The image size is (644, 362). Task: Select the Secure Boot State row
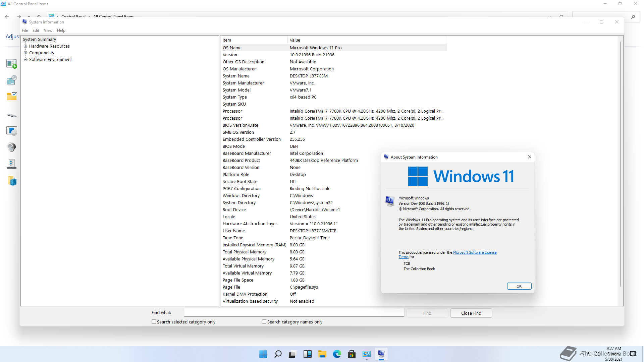[334, 182]
